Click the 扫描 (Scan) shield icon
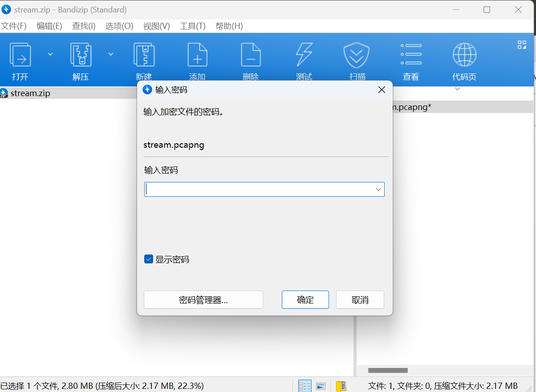 point(357,55)
